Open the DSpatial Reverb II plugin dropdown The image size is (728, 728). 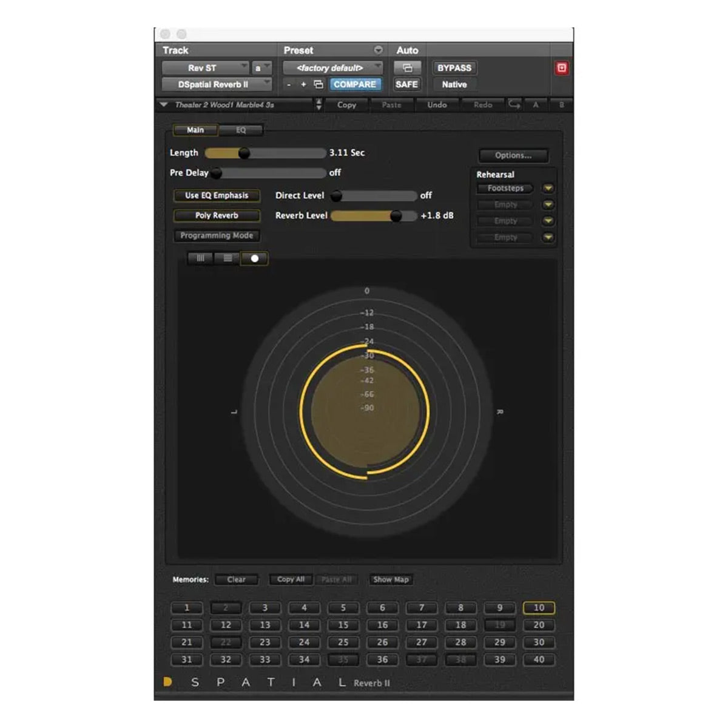(217, 85)
